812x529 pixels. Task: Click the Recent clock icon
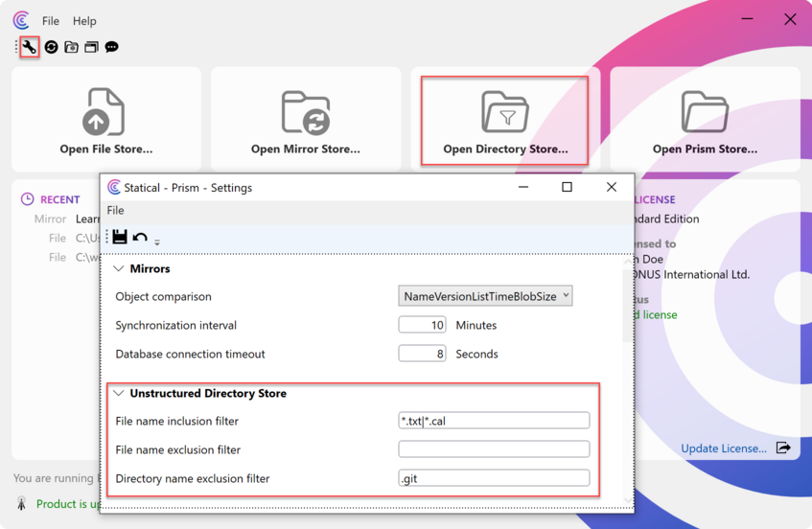point(27,199)
